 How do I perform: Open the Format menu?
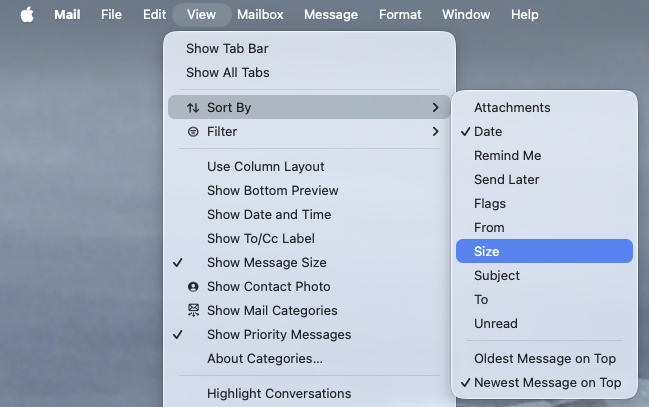(400, 15)
